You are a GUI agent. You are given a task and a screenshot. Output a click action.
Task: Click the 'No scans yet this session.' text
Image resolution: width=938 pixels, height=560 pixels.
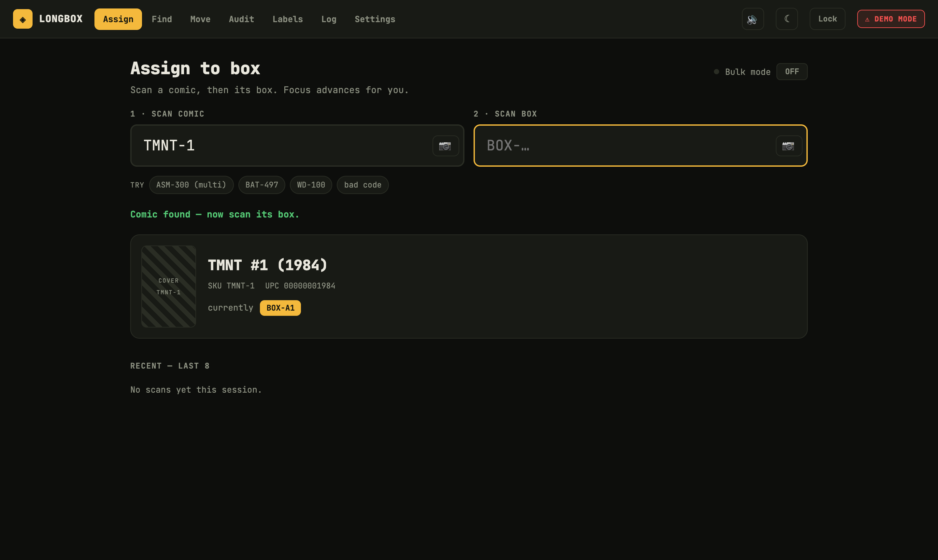[196, 390]
